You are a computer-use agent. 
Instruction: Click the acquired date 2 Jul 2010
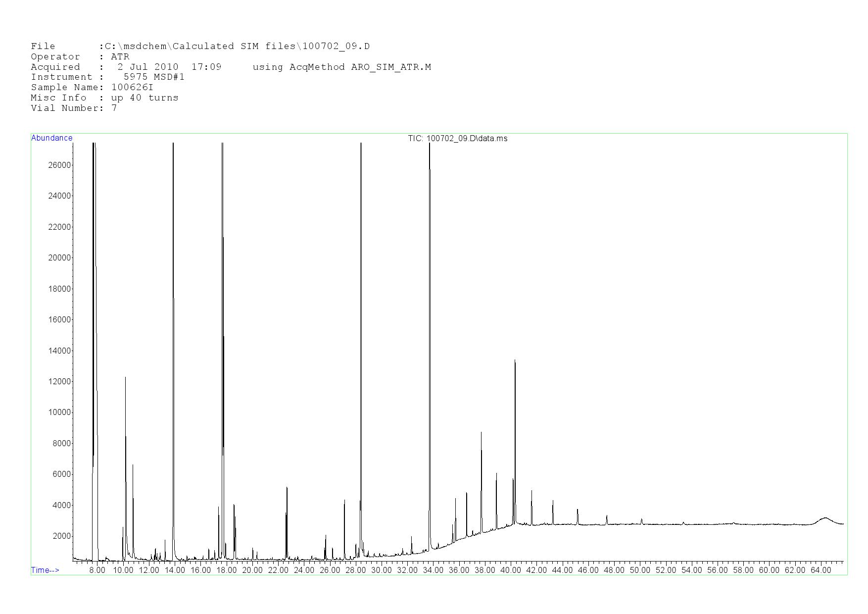(x=147, y=67)
